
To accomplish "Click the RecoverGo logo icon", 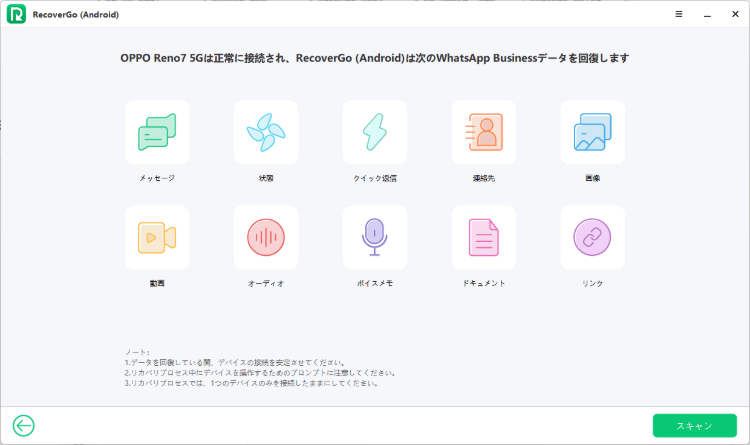I will (x=16, y=14).
